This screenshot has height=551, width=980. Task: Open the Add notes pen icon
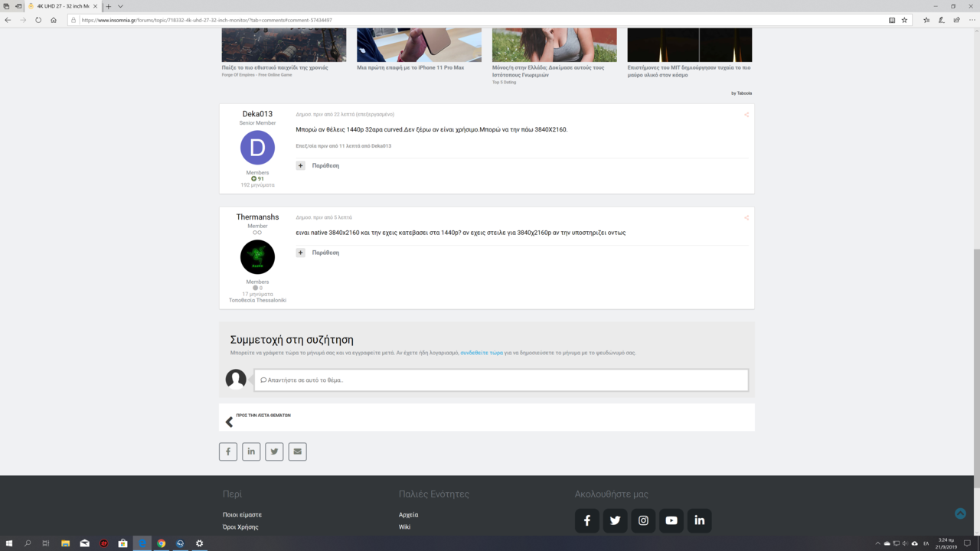(x=942, y=20)
